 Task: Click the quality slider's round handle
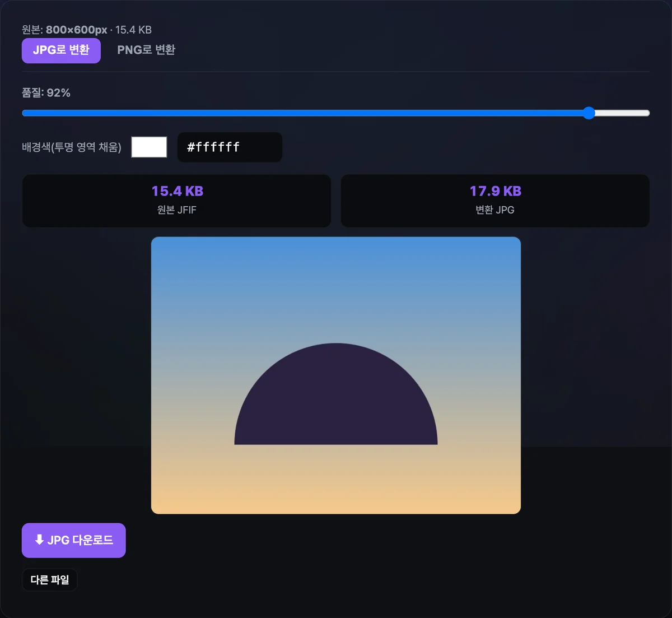[589, 113]
